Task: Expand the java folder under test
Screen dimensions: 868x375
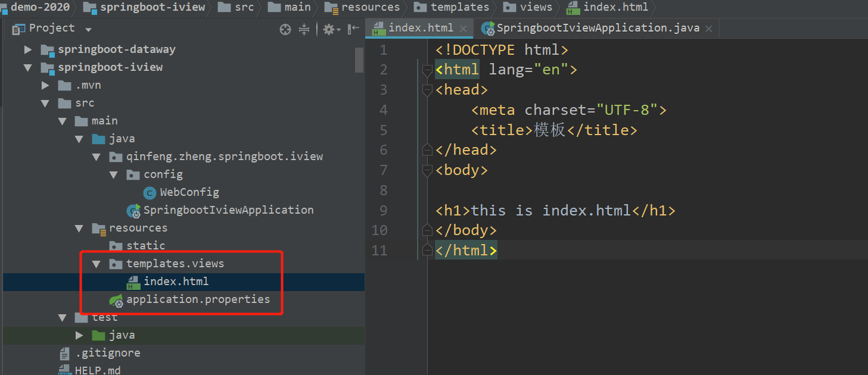Action: click(x=79, y=335)
